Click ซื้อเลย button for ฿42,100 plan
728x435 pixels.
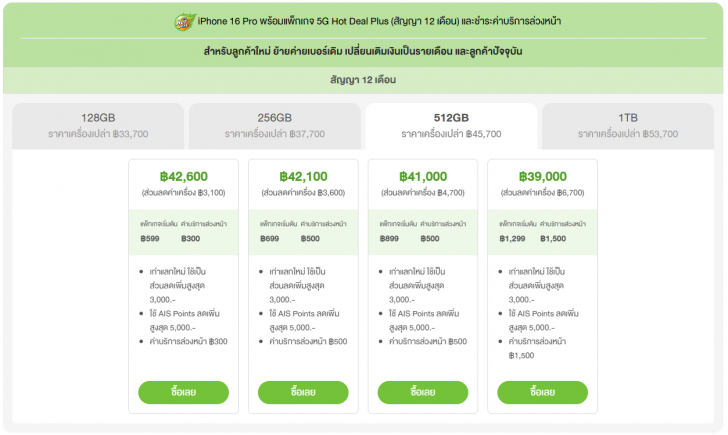[303, 392]
